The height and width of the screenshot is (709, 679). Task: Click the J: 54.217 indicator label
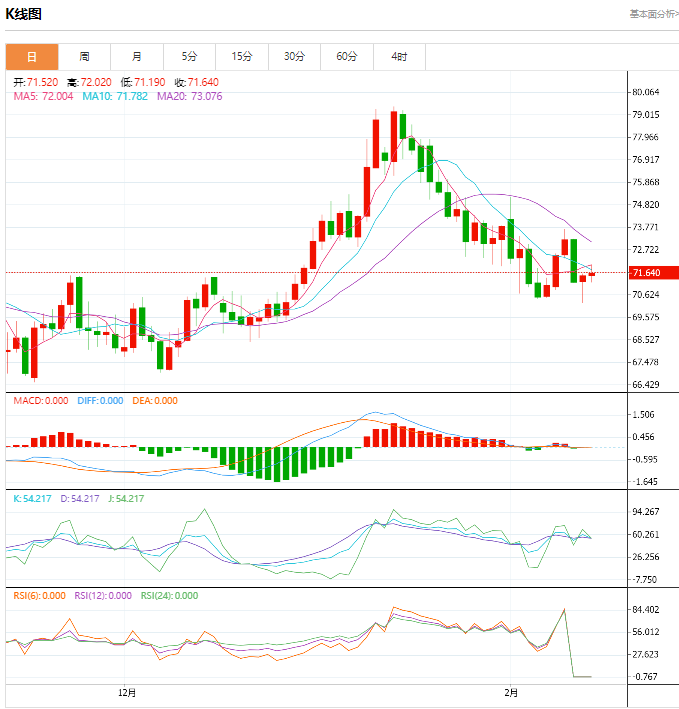(x=126, y=499)
